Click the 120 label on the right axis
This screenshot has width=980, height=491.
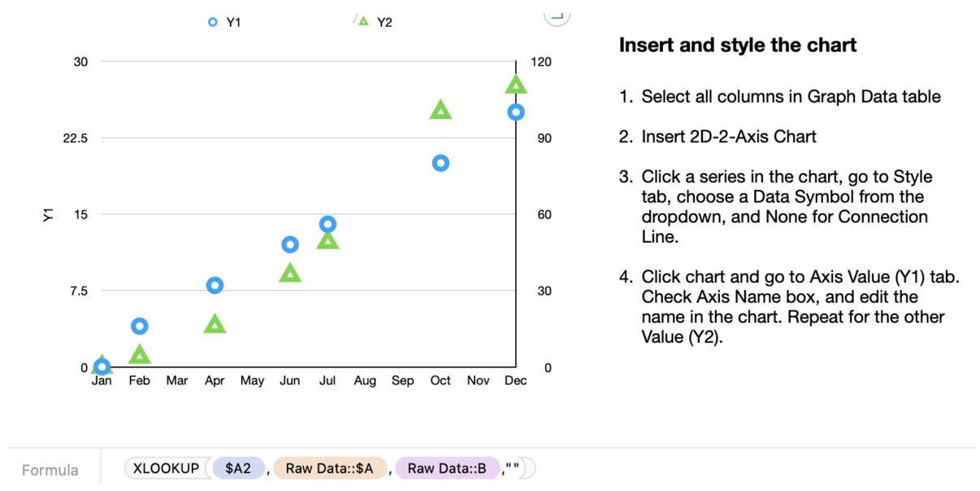[542, 62]
